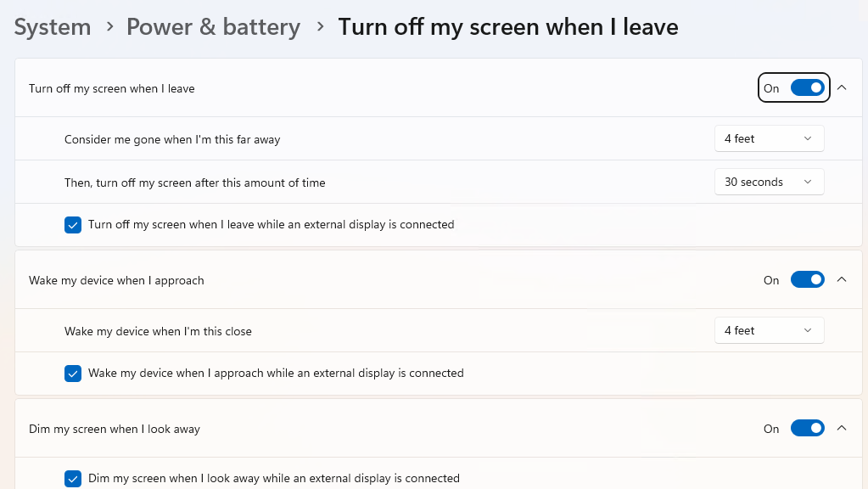
Task: Open 'Consider me gone' distance dropdown
Action: pyautogui.click(x=769, y=138)
